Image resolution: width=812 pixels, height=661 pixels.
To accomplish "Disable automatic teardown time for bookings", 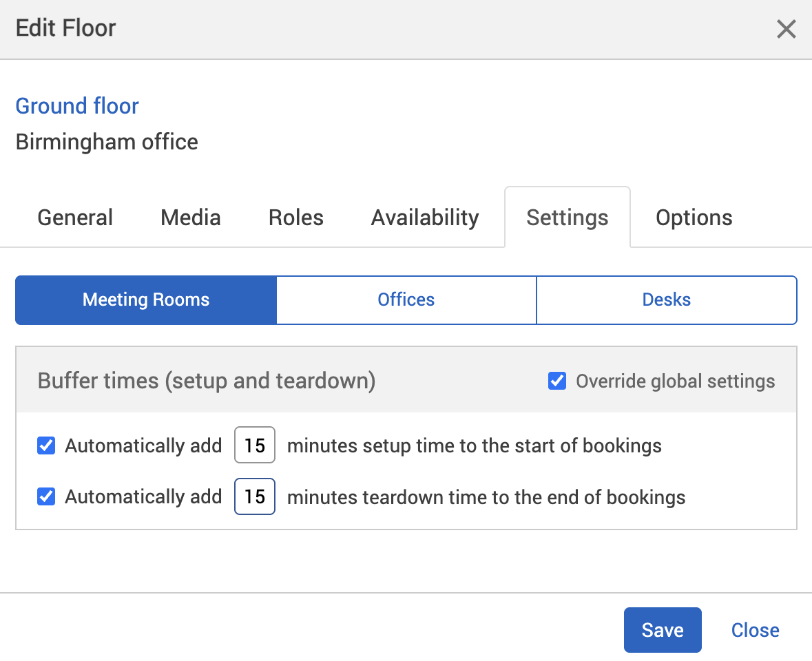I will [x=45, y=496].
